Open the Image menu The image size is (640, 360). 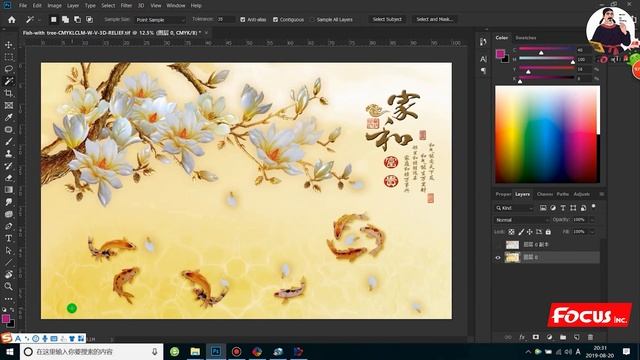tap(54, 6)
